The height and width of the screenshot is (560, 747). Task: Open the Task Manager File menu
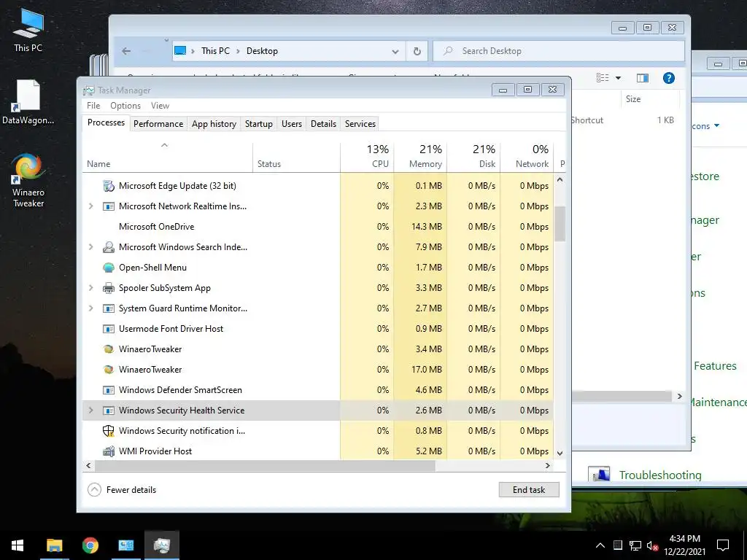coord(93,106)
